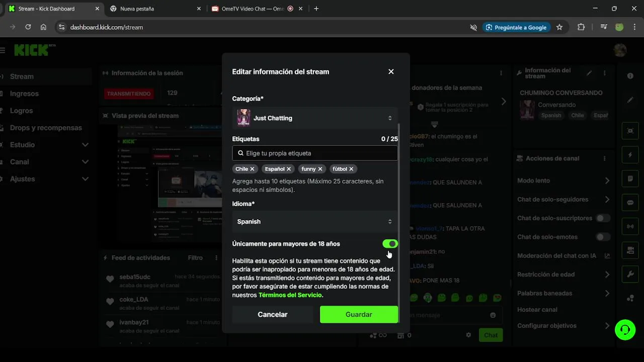
Task: Click the green support headset button
Action: [x=625, y=330]
